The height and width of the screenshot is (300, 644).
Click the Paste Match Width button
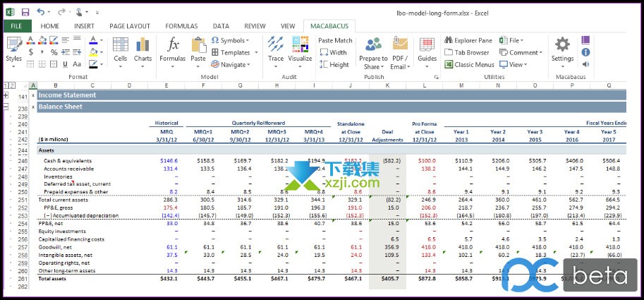[x=334, y=52]
